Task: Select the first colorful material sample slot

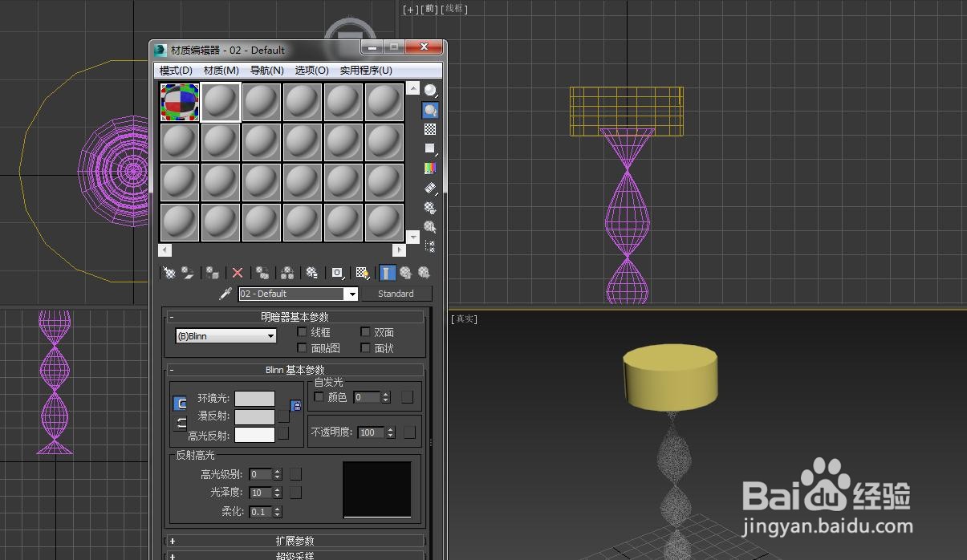Action: point(180,102)
